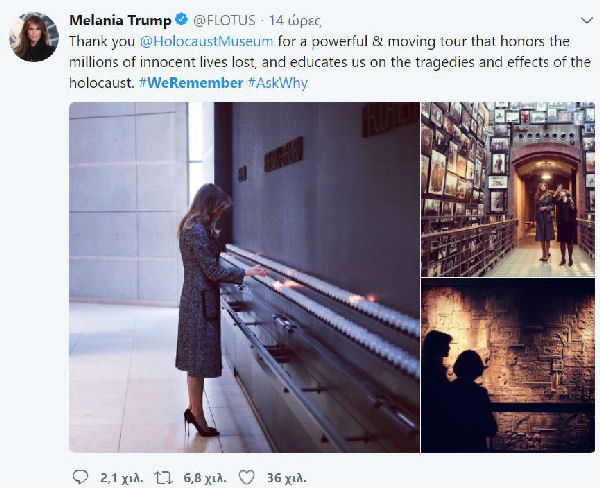Click the 6,8 χιλ. retweet count
Image resolution: width=600 pixels, height=488 pixels.
tap(205, 478)
